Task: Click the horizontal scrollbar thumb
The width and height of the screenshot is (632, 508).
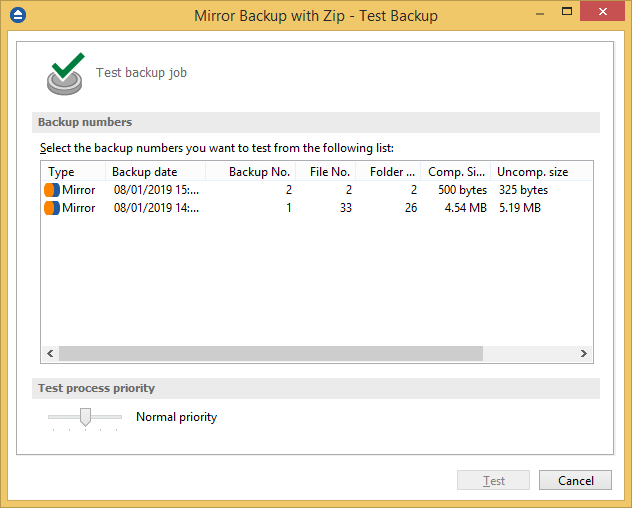Action: coord(271,354)
